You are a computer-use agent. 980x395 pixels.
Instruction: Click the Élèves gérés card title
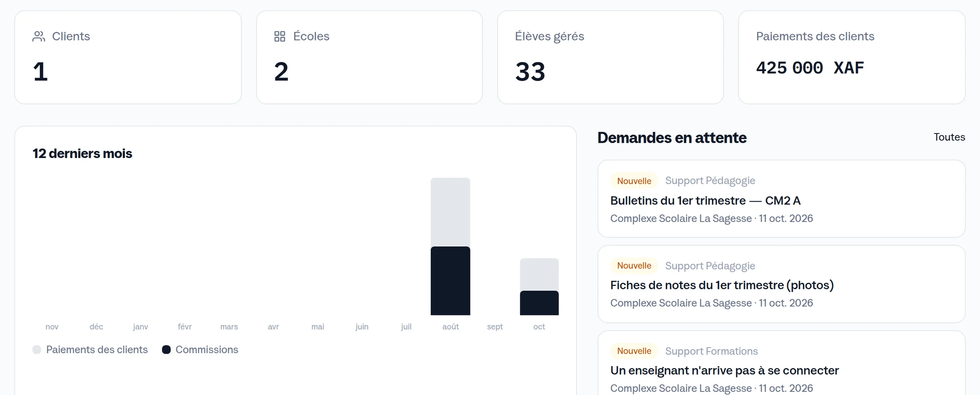click(x=550, y=36)
